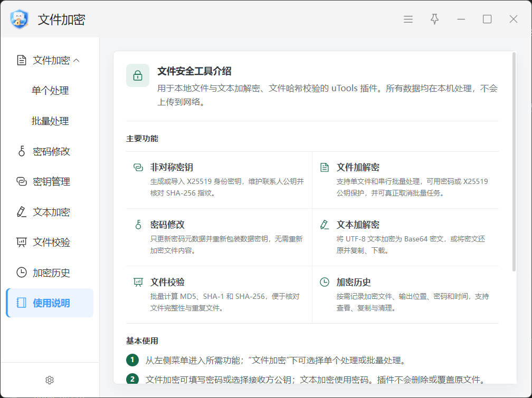The image size is (532, 398).
Task: Open the 密钥管理 sidebar item
Action: tap(50, 182)
